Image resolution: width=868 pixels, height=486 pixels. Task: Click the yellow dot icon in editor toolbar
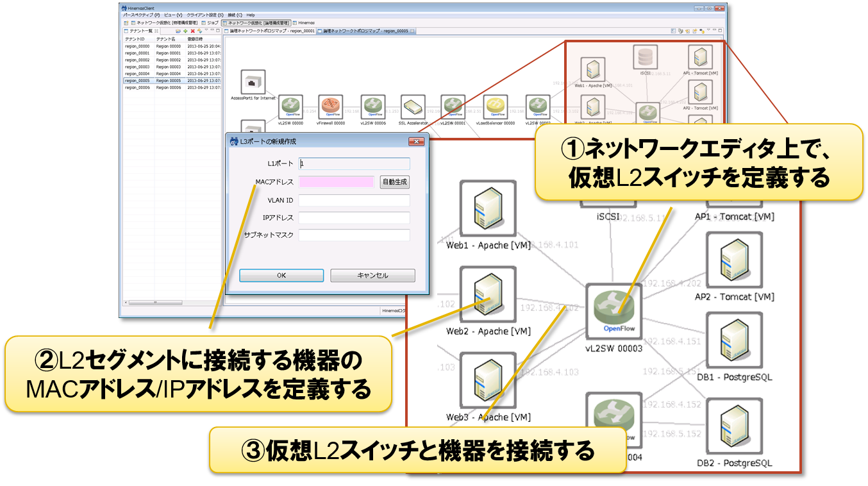click(702, 31)
